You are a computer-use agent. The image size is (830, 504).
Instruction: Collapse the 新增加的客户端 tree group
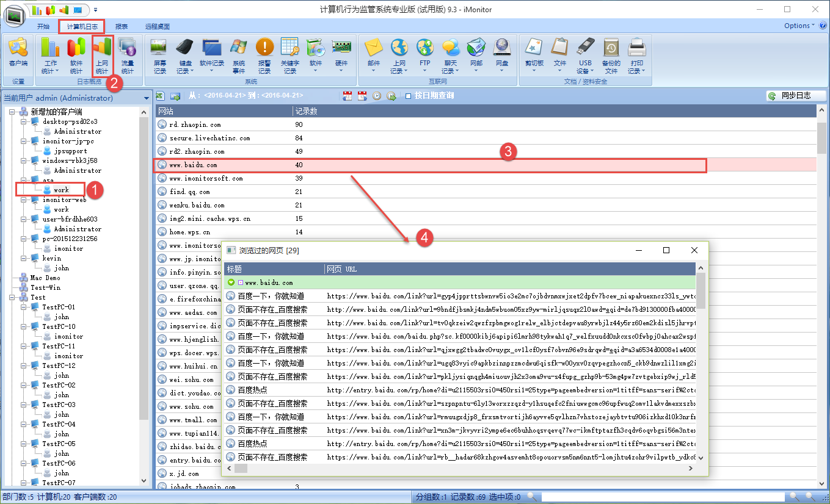click(x=11, y=112)
